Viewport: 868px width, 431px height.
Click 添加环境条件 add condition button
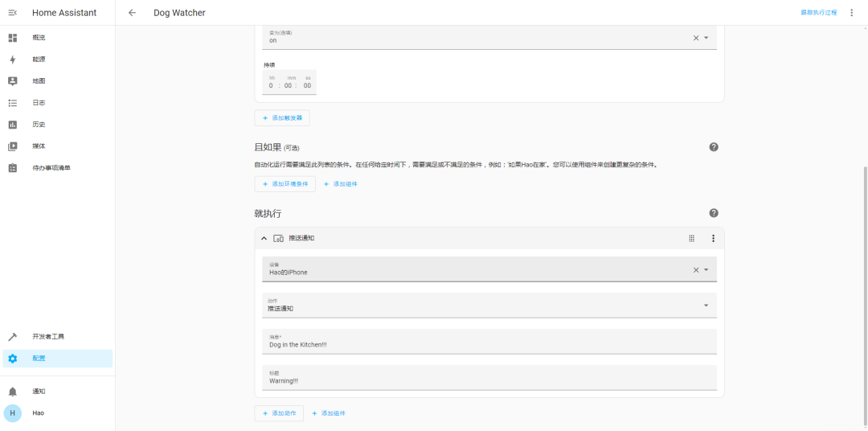[285, 184]
